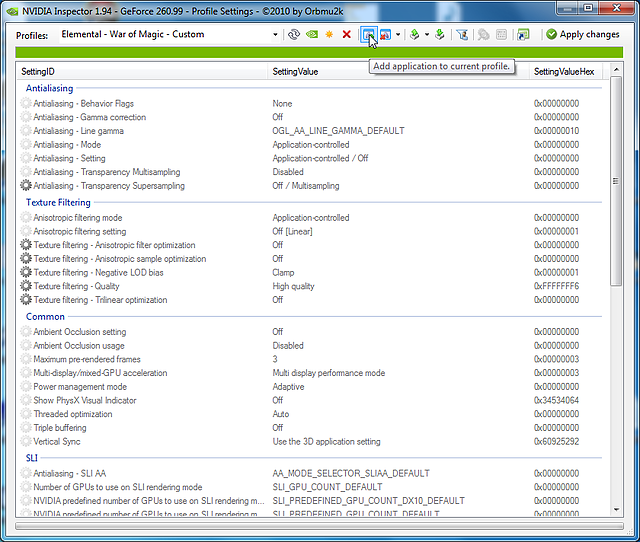The width and height of the screenshot is (640, 542).
Task: Sort by SettingID column header
Action: [x=142, y=71]
